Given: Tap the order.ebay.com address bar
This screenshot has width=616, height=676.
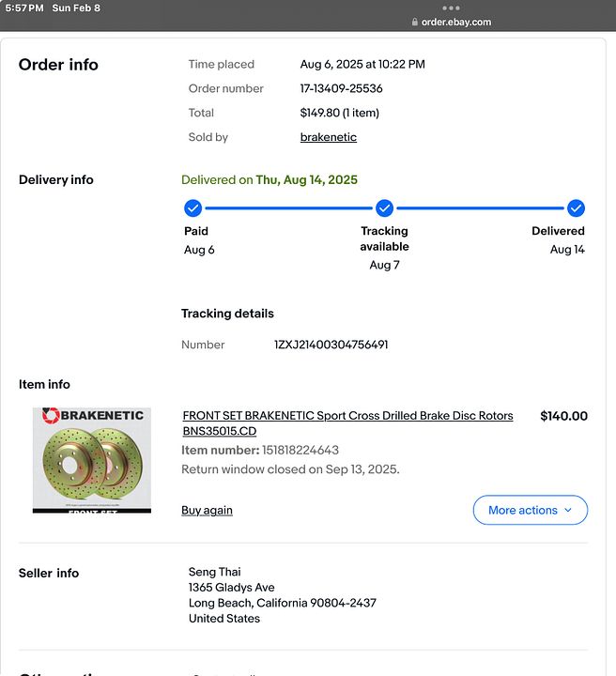Looking at the screenshot, I should click(452, 22).
